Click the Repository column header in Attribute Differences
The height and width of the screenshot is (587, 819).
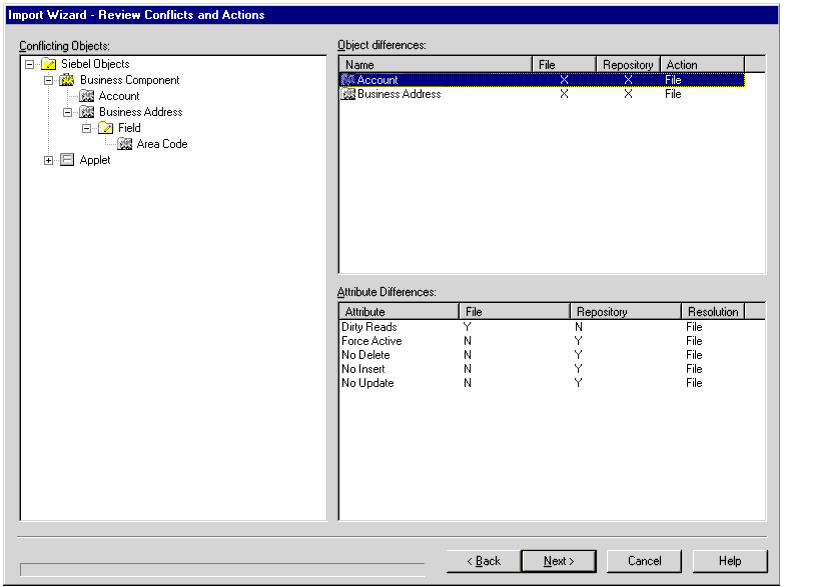(626, 312)
